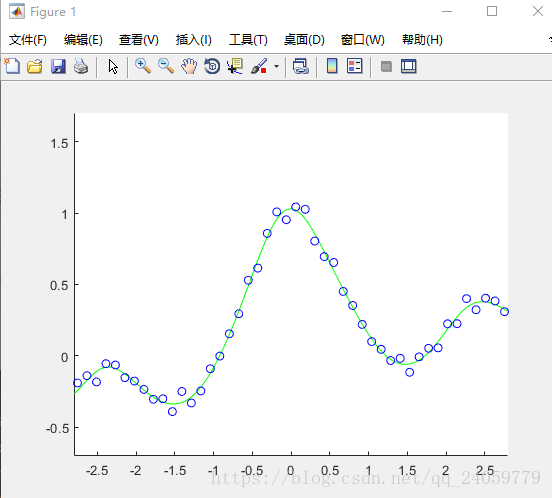Open the 帮助(H) menu

pos(422,40)
